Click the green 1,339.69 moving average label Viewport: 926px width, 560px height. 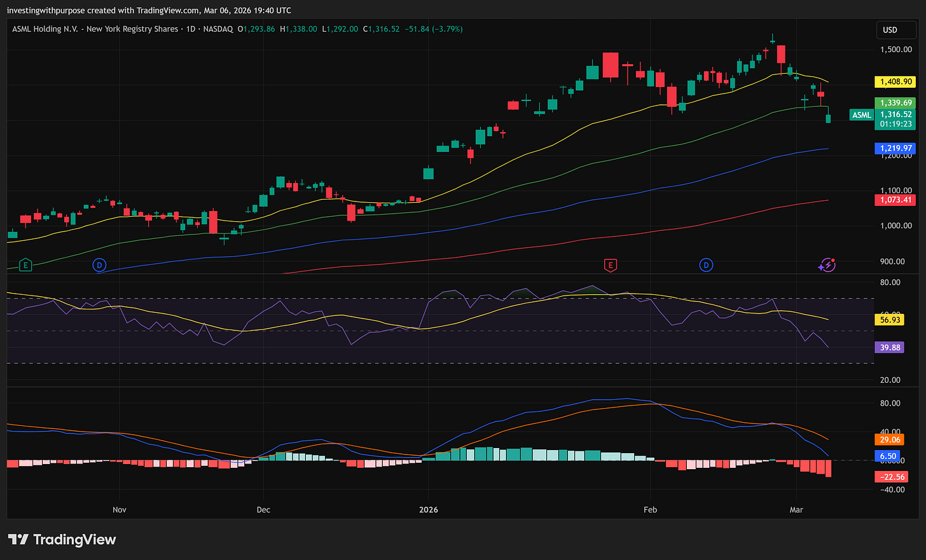coord(895,102)
